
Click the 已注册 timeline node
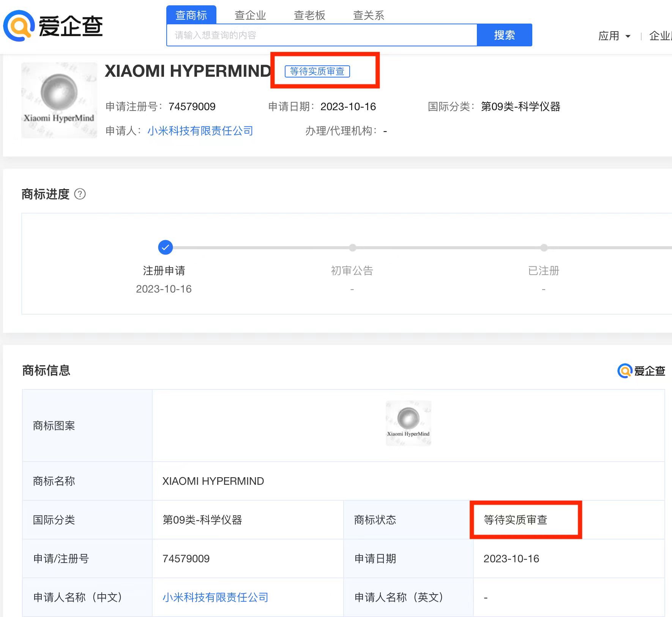pos(544,247)
